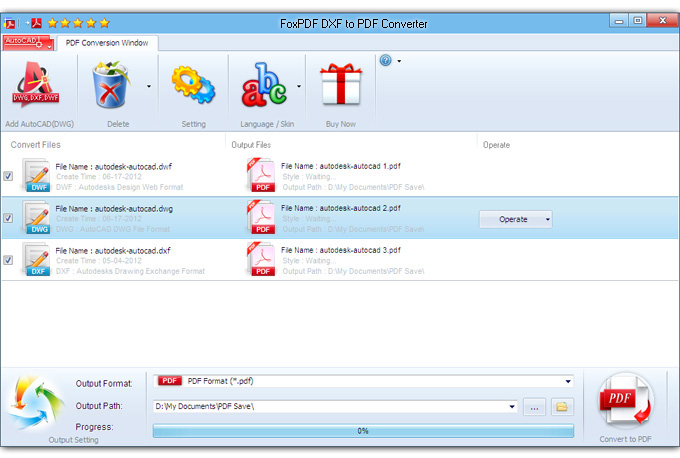
Task: Click the red PDF badge in Output Format field
Action: [170, 381]
